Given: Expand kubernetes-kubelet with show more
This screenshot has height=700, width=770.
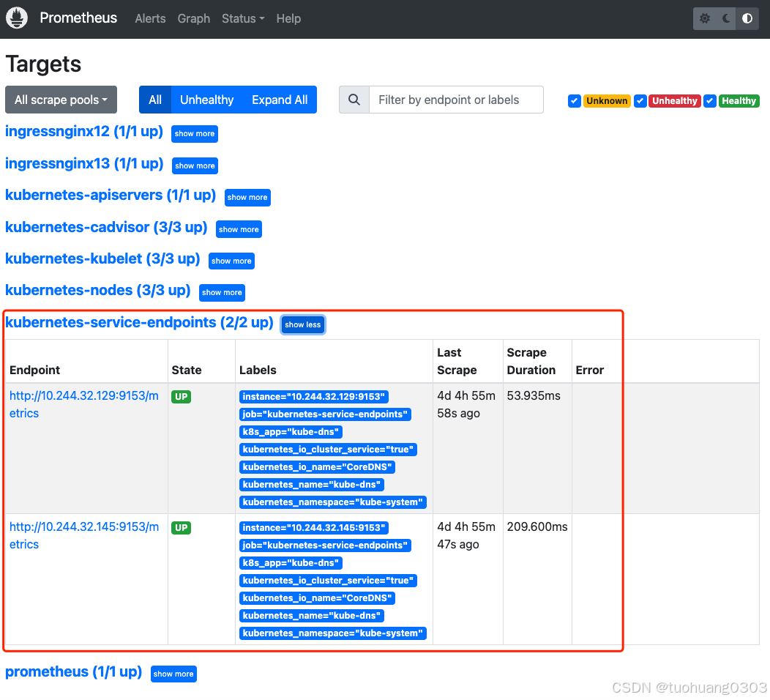Looking at the screenshot, I should [x=231, y=261].
